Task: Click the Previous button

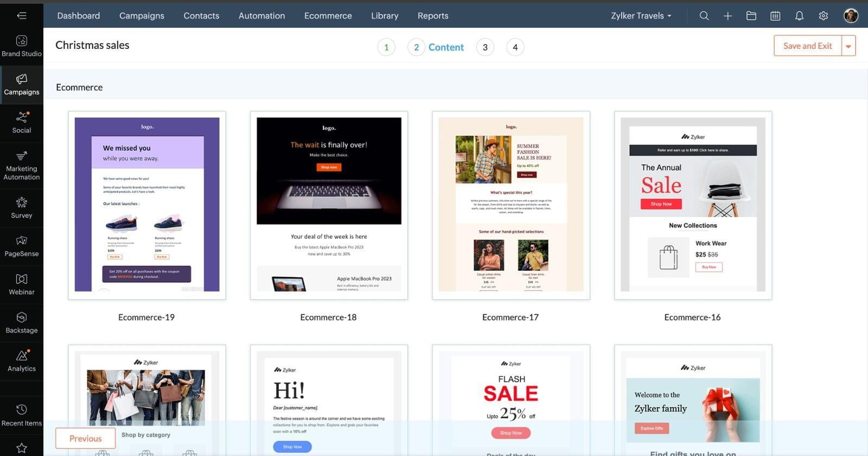Action: click(85, 439)
